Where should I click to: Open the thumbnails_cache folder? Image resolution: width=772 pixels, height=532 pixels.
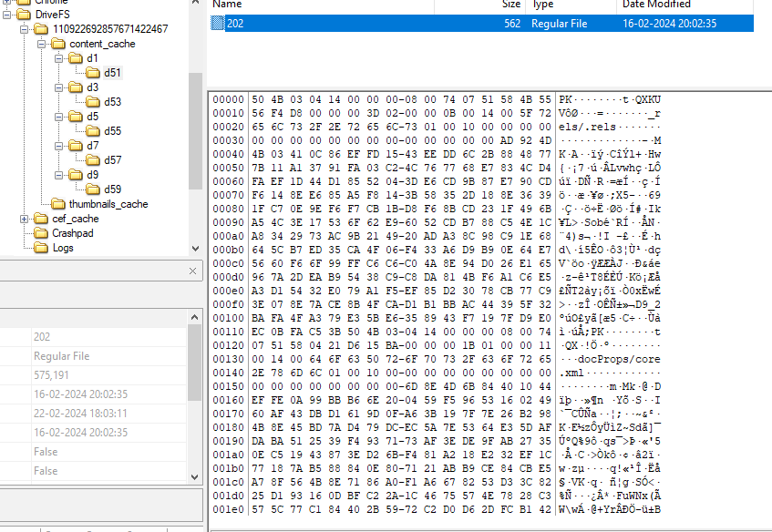(108, 204)
